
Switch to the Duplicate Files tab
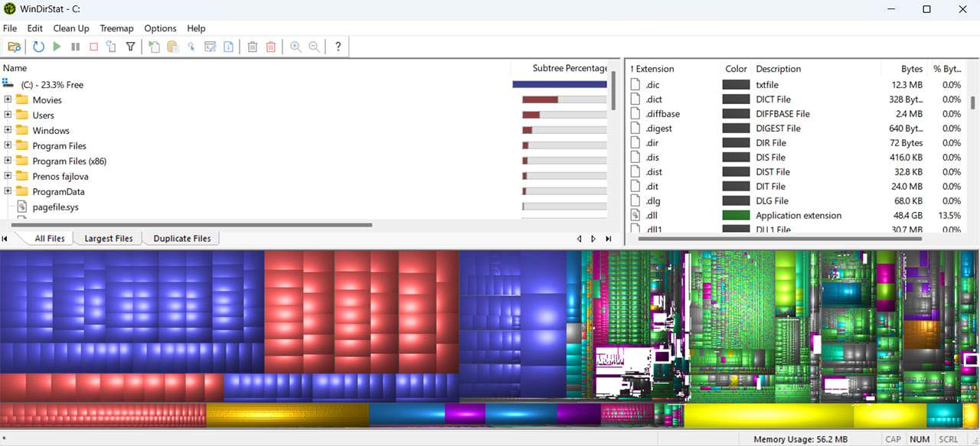(x=182, y=239)
